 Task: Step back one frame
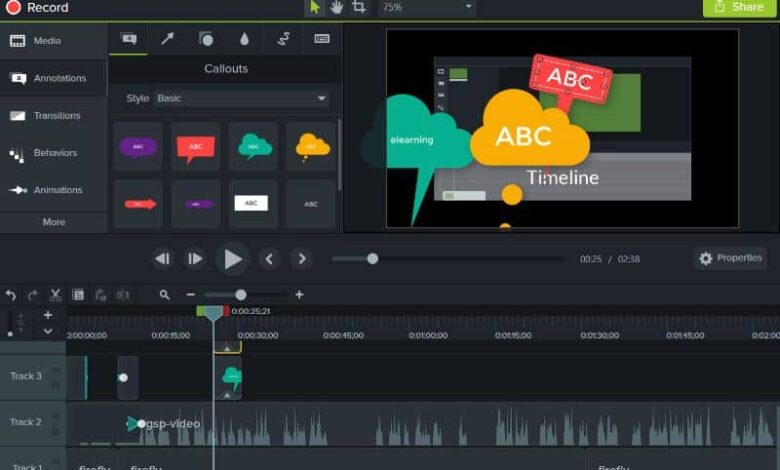tap(163, 259)
